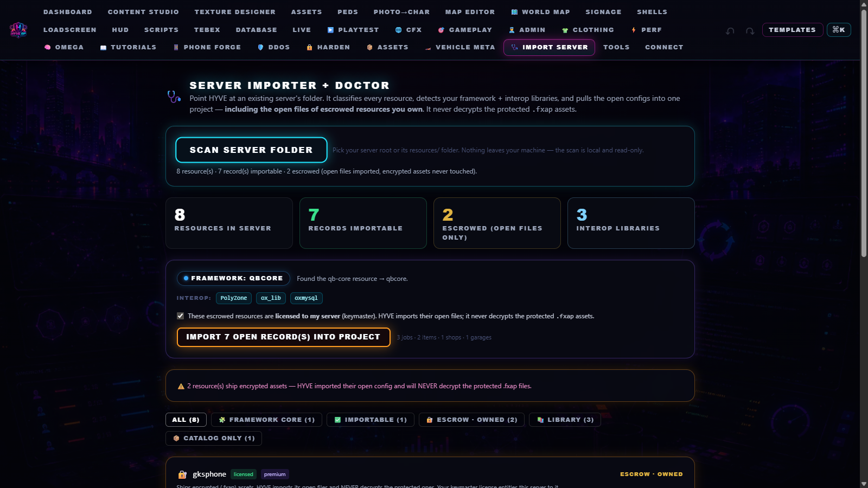Click Import 7 Open Record(s) Into Project
The width and height of the screenshot is (868, 488).
[x=283, y=337]
